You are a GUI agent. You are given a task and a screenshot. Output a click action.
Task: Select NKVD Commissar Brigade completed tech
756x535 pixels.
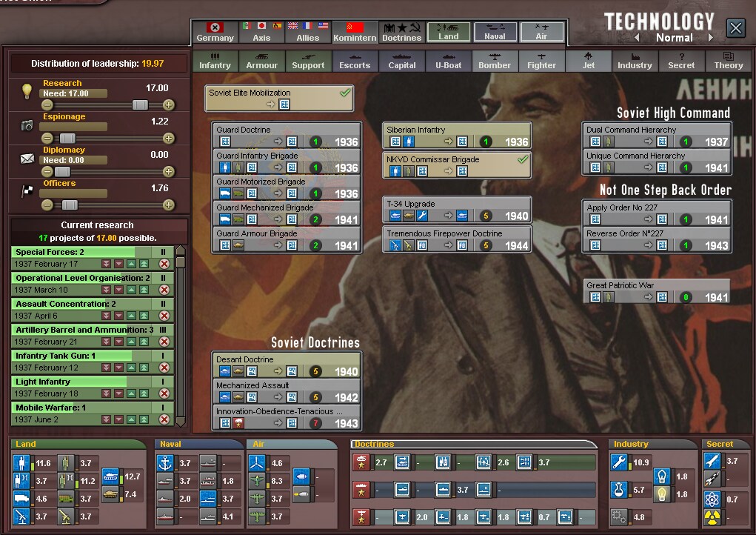[457, 165]
